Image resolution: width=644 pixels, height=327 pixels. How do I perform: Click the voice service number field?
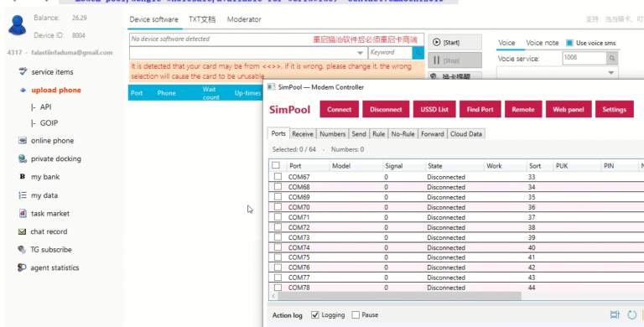(x=584, y=59)
